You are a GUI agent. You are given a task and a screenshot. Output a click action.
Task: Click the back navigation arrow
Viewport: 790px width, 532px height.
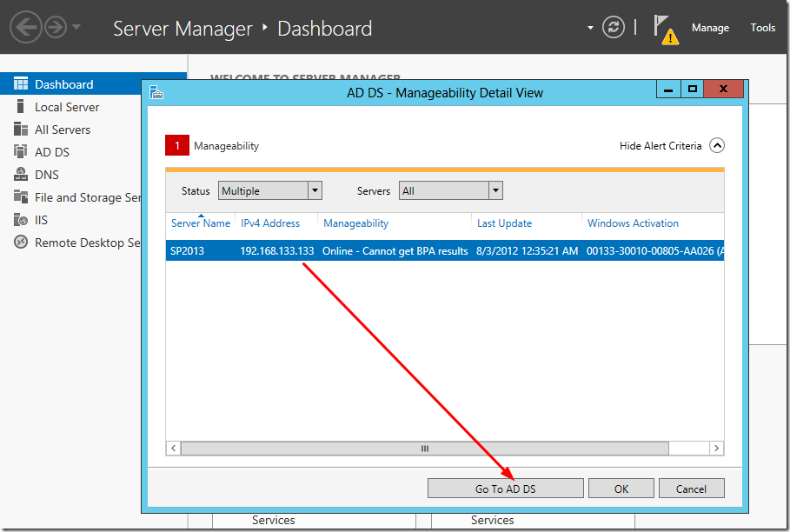[26, 27]
